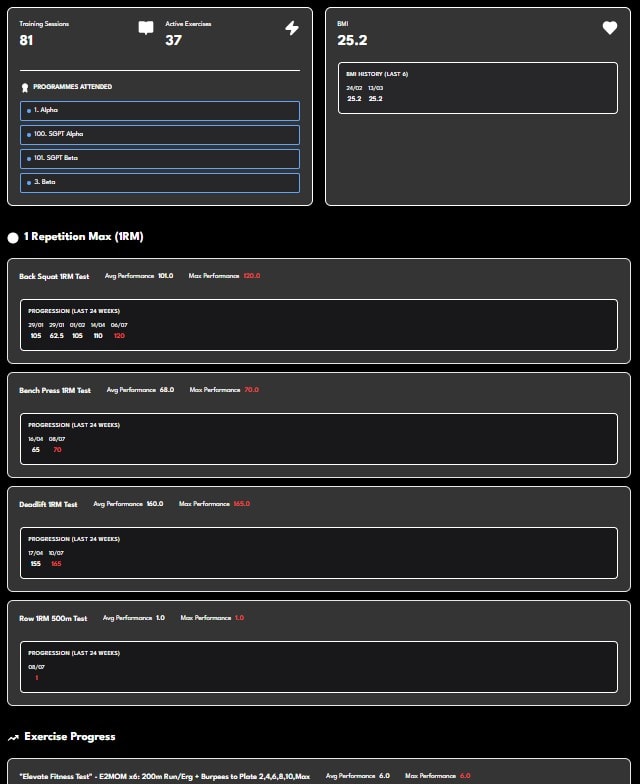The height and width of the screenshot is (784, 640).
Task: Select the Back Squat 62.5 progression value
Action: [x=56, y=336]
